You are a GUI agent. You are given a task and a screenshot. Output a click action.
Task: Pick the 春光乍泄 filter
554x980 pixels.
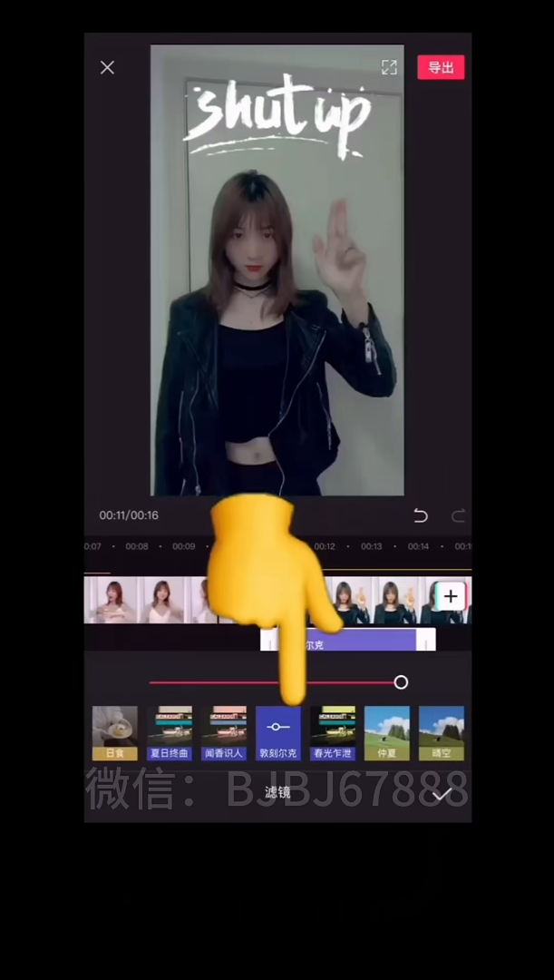point(333,733)
